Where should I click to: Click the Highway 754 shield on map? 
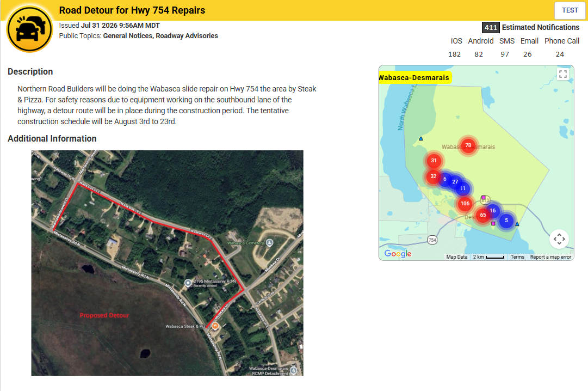432,240
